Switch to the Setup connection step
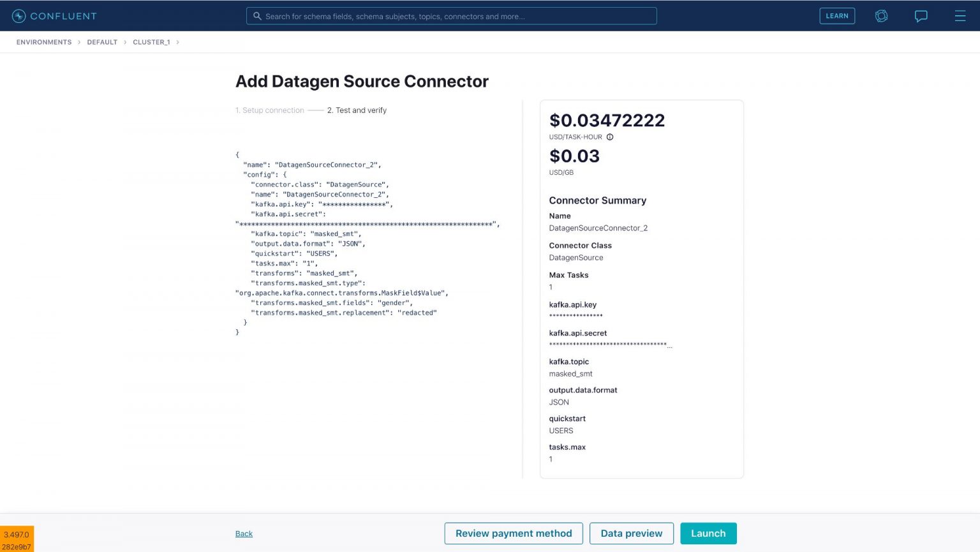This screenshot has width=980, height=552. [x=269, y=110]
